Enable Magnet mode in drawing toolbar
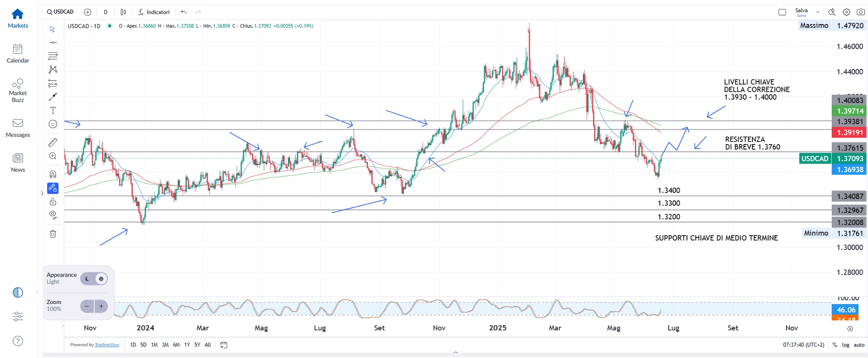Viewport: 868px width, 358px height. pos(53,174)
